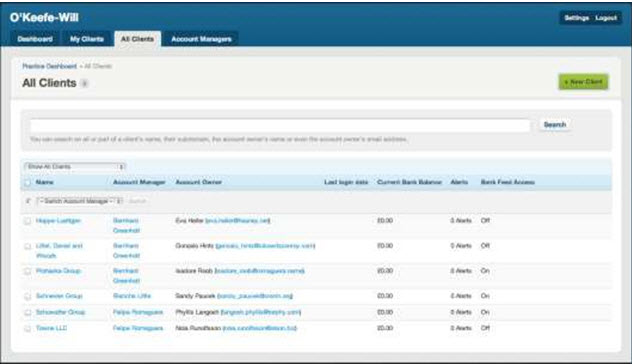Click the Account Owner column header

coord(198,182)
